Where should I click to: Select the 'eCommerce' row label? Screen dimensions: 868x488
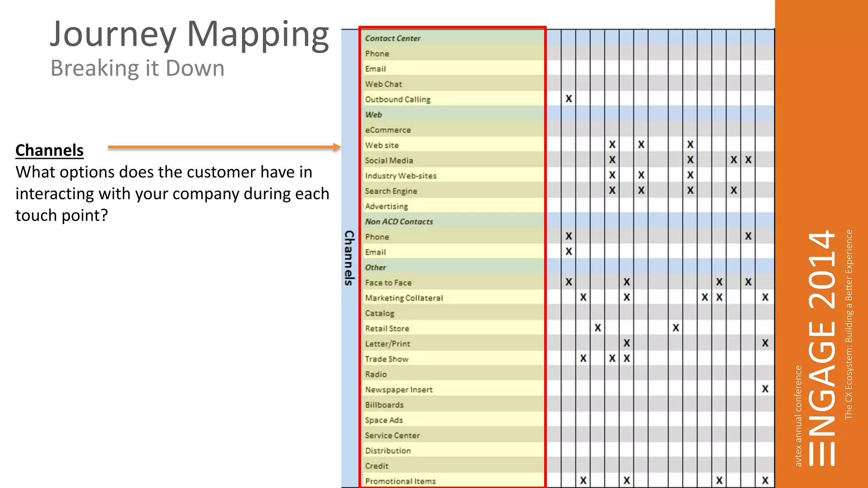[388, 130]
